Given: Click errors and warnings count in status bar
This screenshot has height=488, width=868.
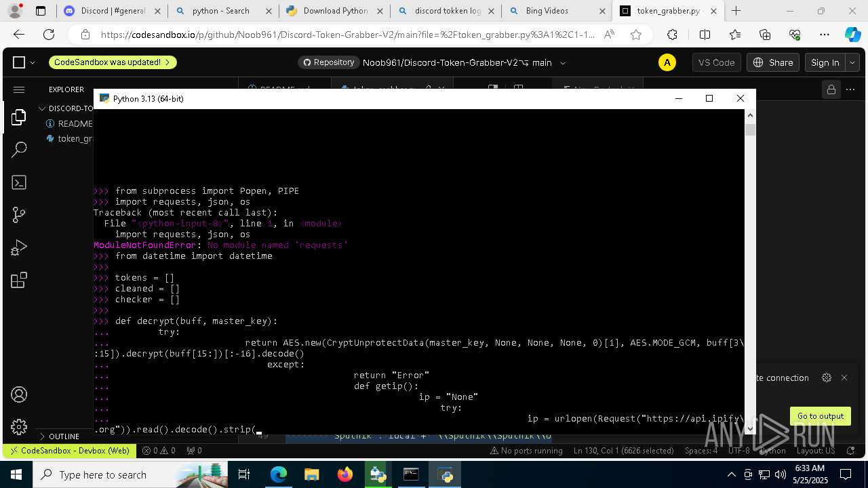Looking at the screenshot, I should tap(159, 450).
